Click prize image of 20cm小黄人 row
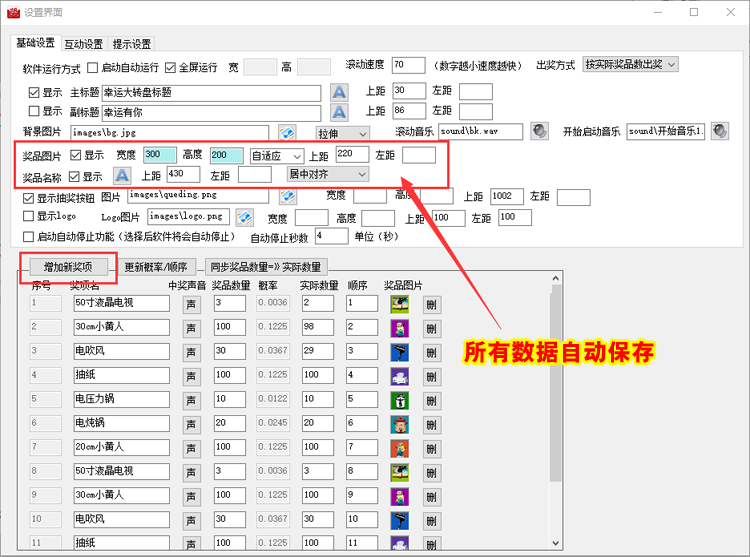Viewport: 750px width, 557px height. 400,448
